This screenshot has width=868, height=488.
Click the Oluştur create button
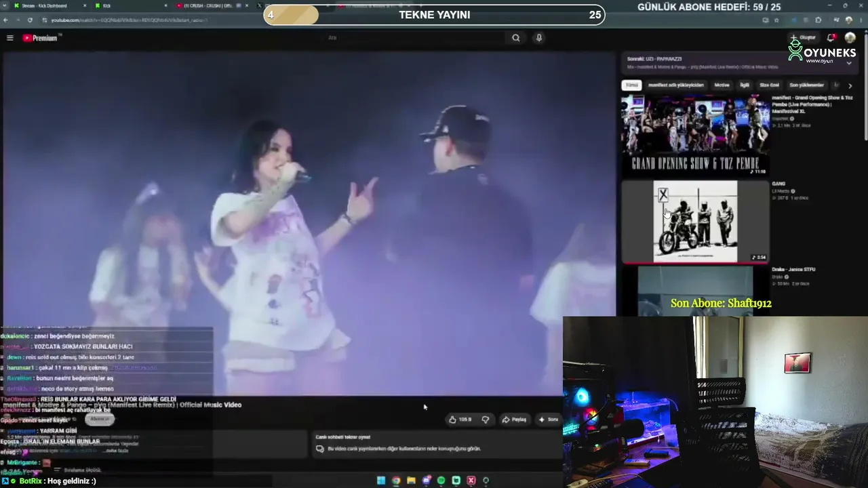803,38
